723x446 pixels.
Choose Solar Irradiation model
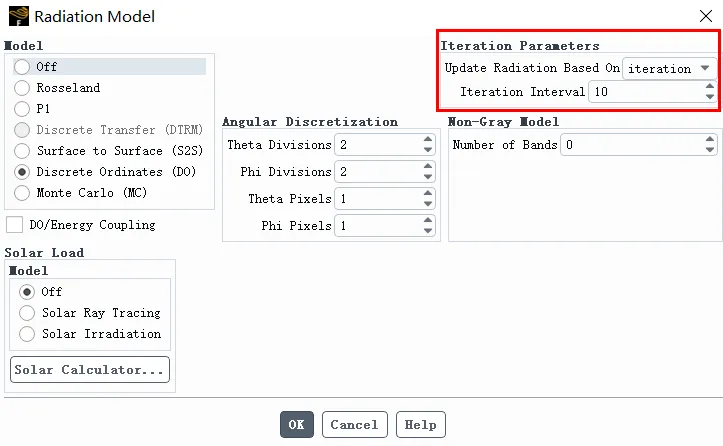(27, 334)
